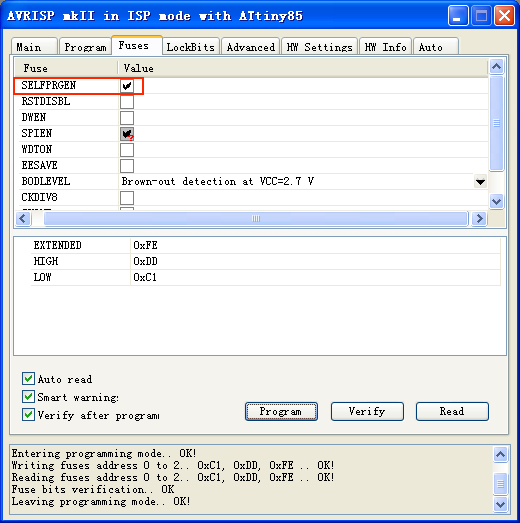Click the fuse list vertical scrollbar thumb
Viewport: 520px width, 523px height.
(496, 123)
